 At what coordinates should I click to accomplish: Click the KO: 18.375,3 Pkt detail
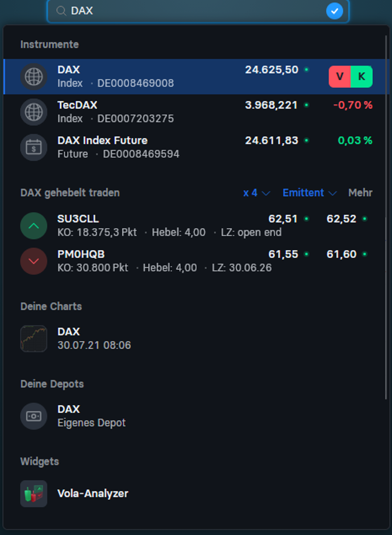pos(97,233)
